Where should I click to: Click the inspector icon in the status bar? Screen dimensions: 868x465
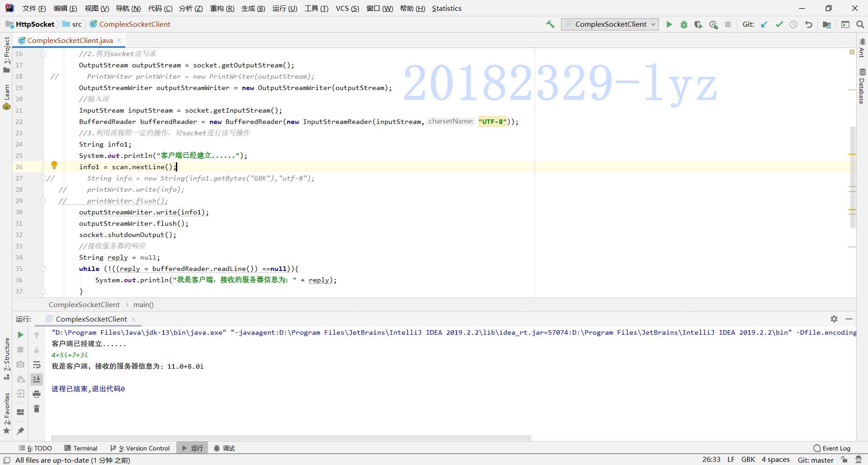(859, 460)
